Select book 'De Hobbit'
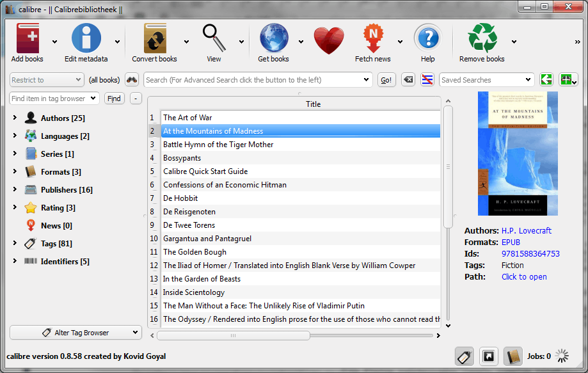The height and width of the screenshot is (373, 588). pyautogui.click(x=300, y=198)
